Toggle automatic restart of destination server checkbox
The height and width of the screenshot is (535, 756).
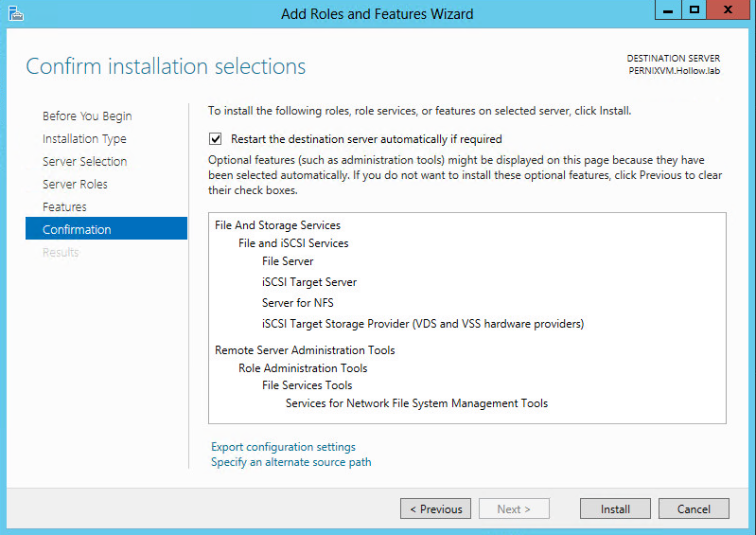tap(217, 138)
